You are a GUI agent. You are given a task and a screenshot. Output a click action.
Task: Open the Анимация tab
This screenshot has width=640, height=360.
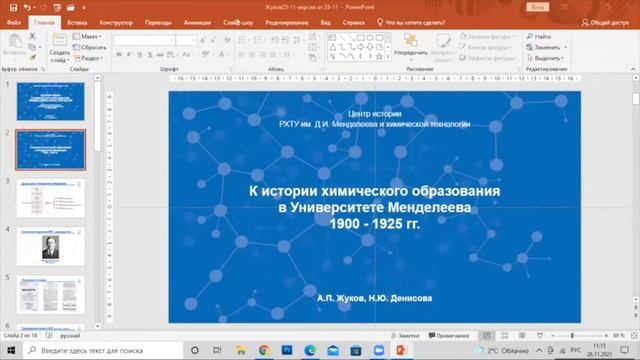tap(198, 22)
